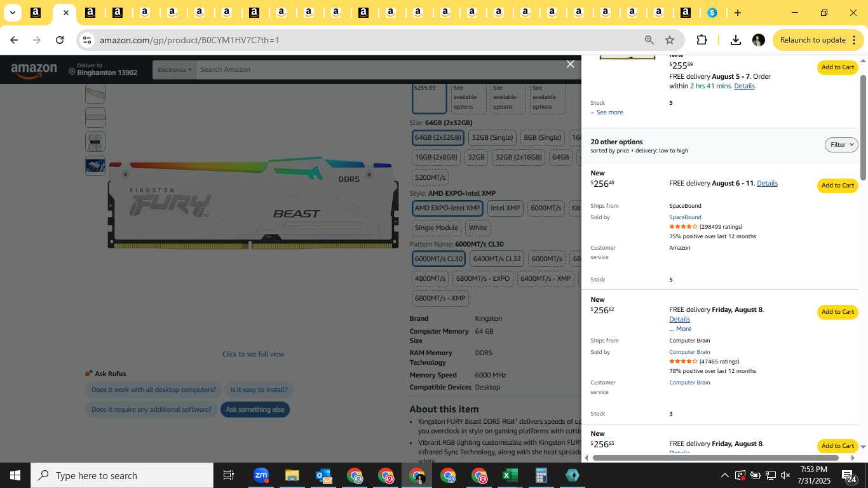868x488 pixels.
Task: Select the third product thumbnail
Action: click(x=95, y=142)
